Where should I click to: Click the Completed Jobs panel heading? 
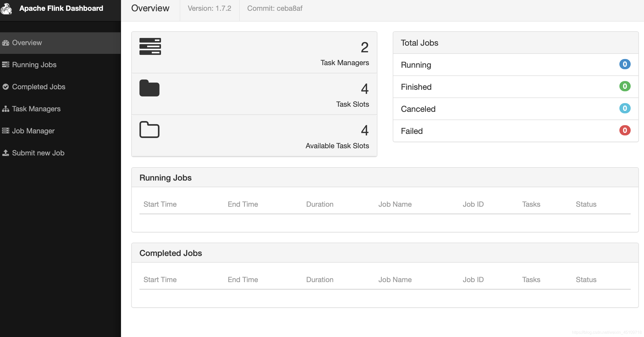[x=171, y=253]
